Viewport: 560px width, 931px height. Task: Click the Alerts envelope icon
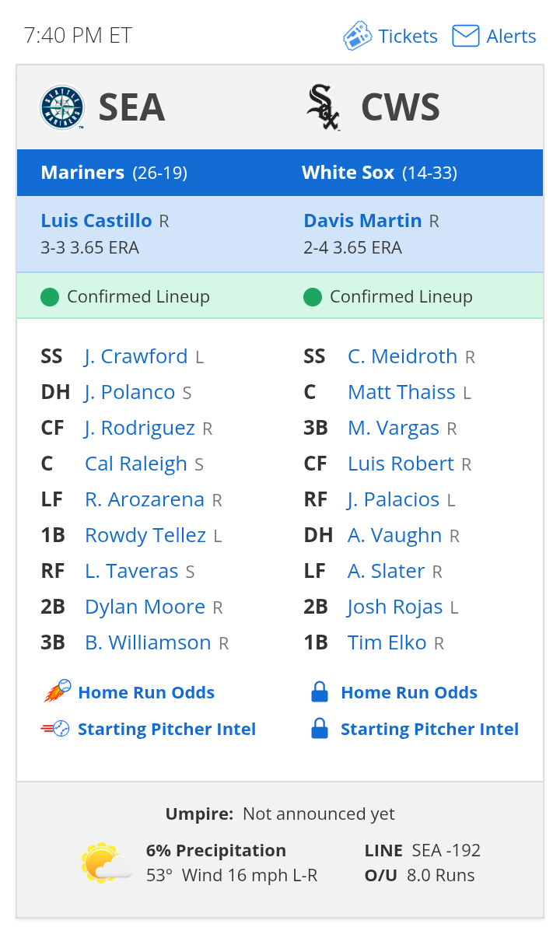[466, 36]
